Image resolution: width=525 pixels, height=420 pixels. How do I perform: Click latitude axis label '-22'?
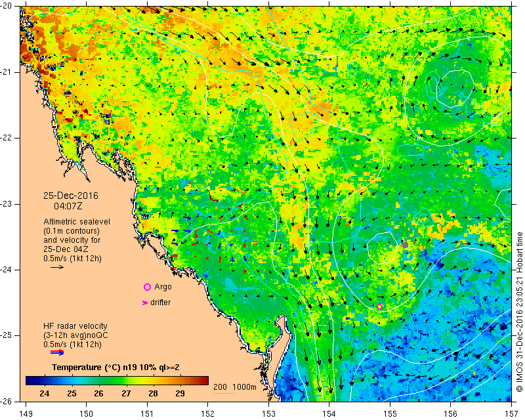[x=6, y=138]
